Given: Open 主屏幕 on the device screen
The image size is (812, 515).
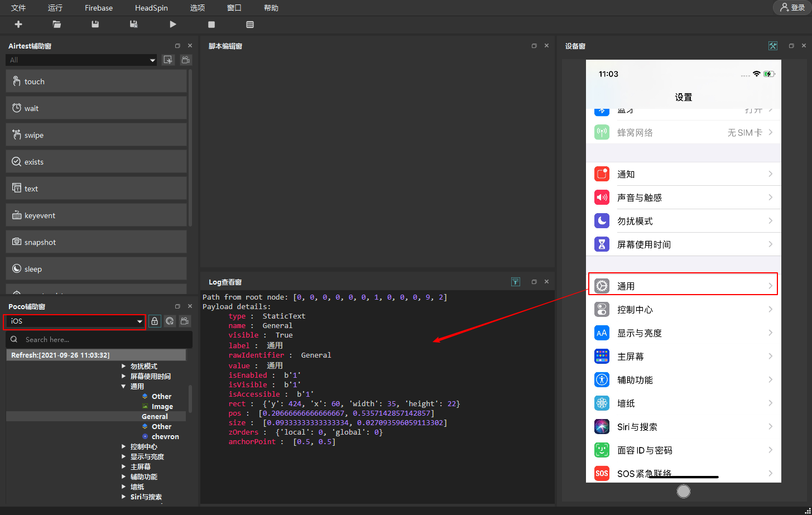Looking at the screenshot, I should [684, 356].
